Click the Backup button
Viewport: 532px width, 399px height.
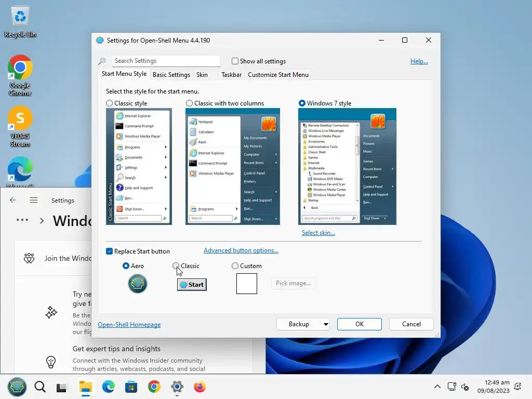point(299,324)
